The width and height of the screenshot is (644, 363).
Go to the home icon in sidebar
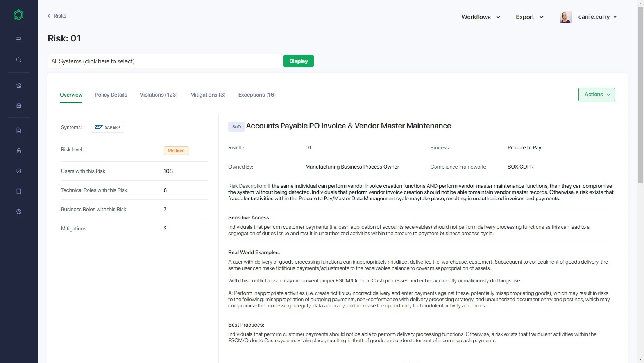tap(18, 85)
